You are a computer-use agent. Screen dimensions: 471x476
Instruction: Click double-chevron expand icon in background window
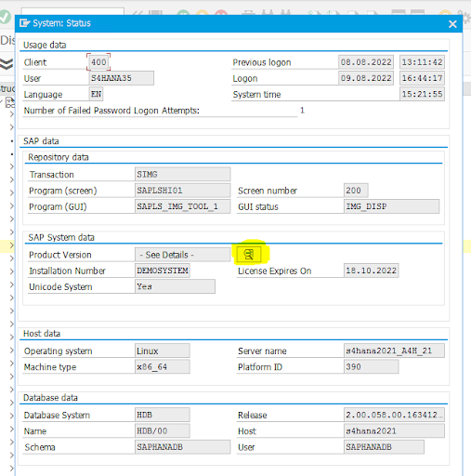(7, 64)
